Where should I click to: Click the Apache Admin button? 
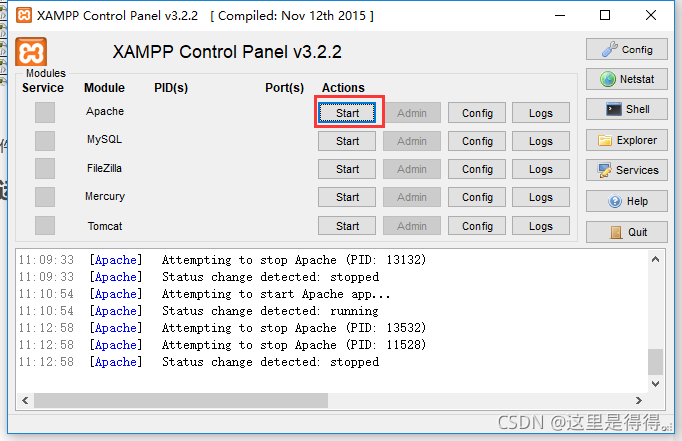411,113
